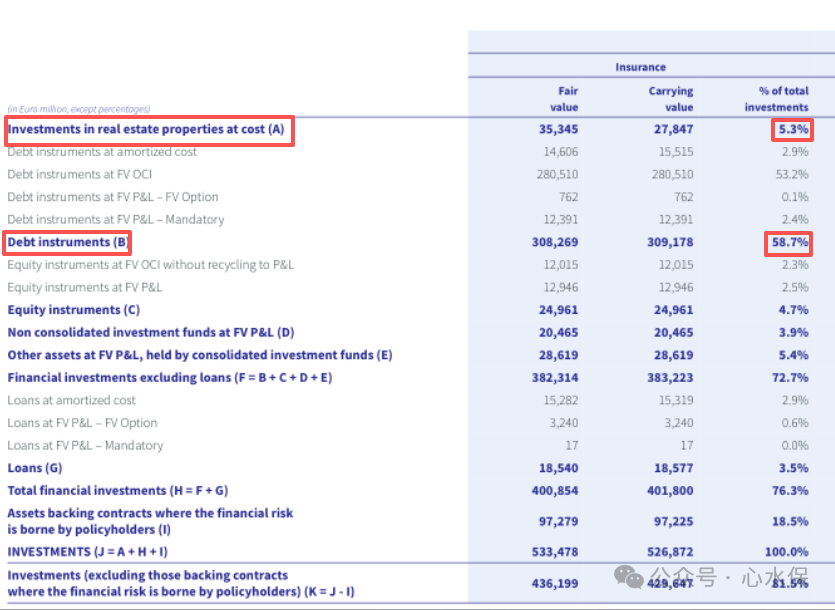Select 'Debt instruments at FV P&L – Mandatory' label
The height and width of the screenshot is (610, 835).
116,219
